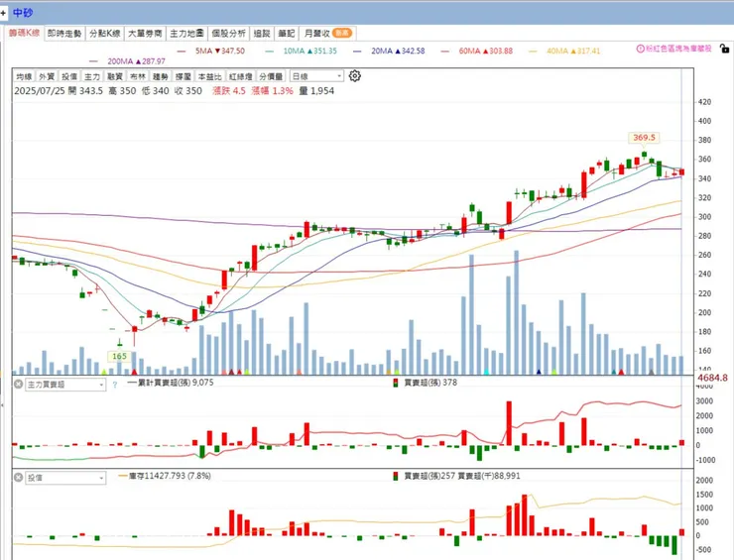Open the 日線 period dropdown
This screenshot has width=734, height=560.
tap(316, 76)
